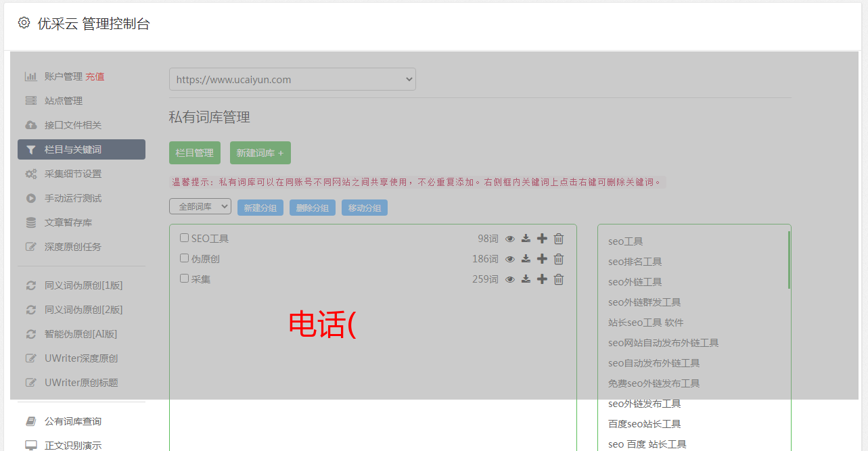Delete the SEO工具 word library
This screenshot has height=451, width=868.
pos(559,239)
